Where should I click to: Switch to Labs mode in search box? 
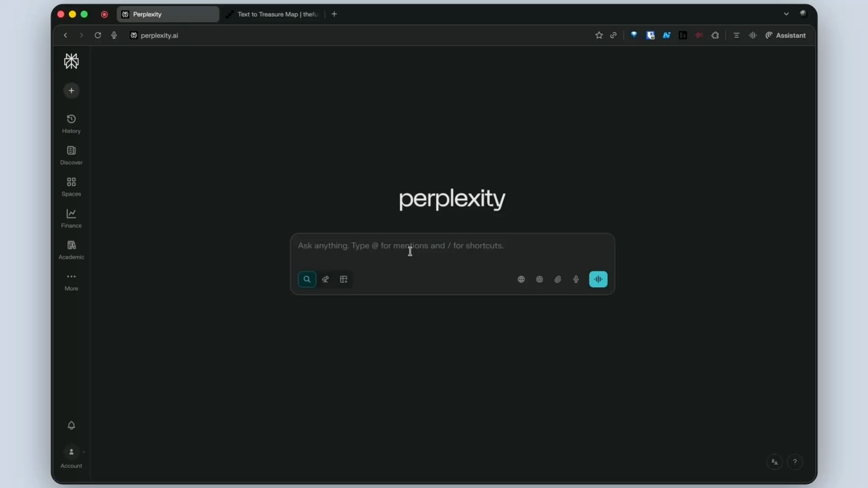click(x=344, y=279)
